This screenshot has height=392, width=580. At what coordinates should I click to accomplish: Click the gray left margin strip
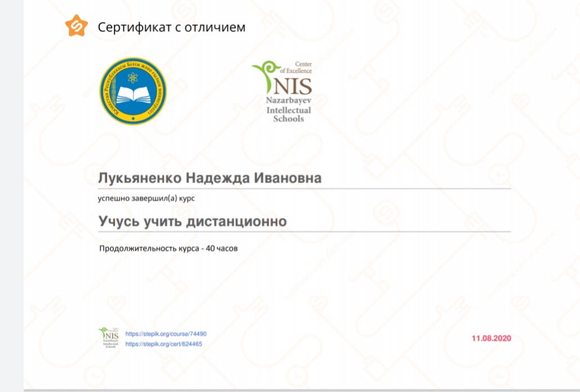point(11,197)
